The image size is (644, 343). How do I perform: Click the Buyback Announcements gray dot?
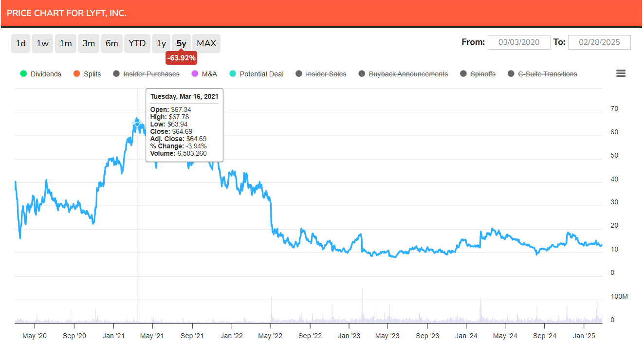361,74
